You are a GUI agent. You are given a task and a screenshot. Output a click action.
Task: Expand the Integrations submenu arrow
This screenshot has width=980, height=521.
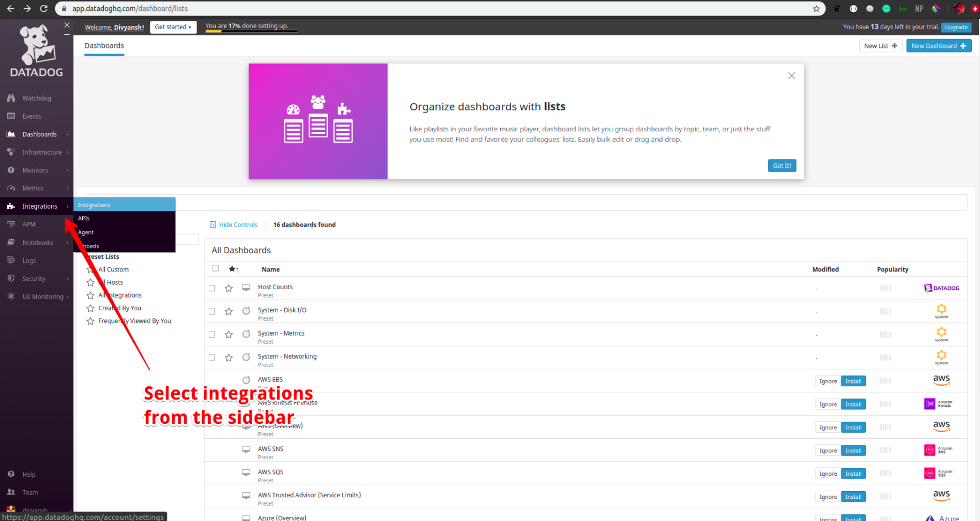(67, 206)
